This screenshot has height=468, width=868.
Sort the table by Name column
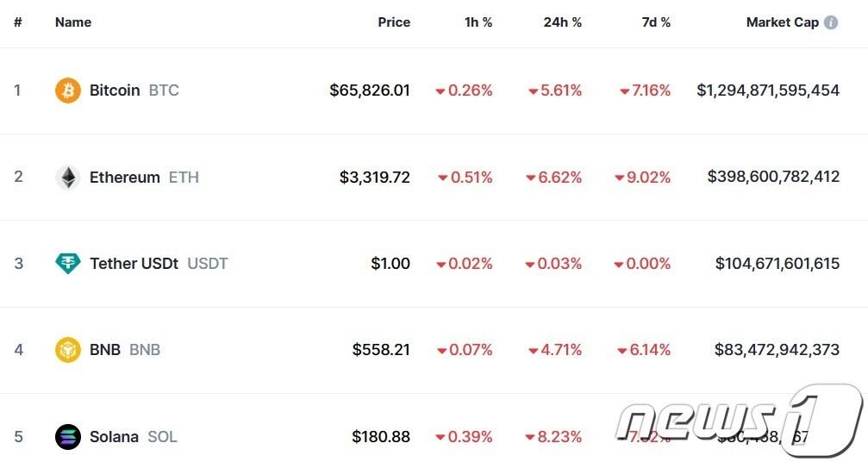73,22
